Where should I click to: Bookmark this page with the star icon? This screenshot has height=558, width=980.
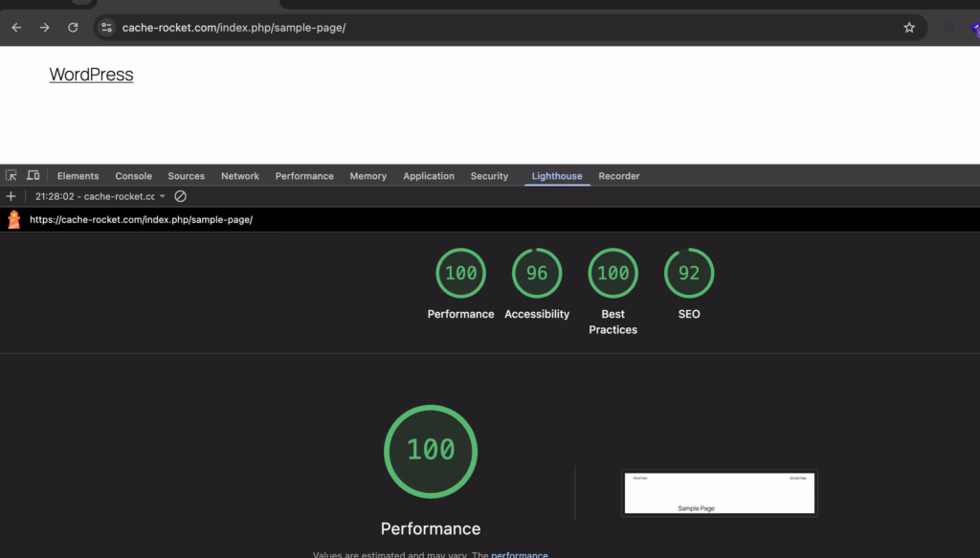pos(909,28)
